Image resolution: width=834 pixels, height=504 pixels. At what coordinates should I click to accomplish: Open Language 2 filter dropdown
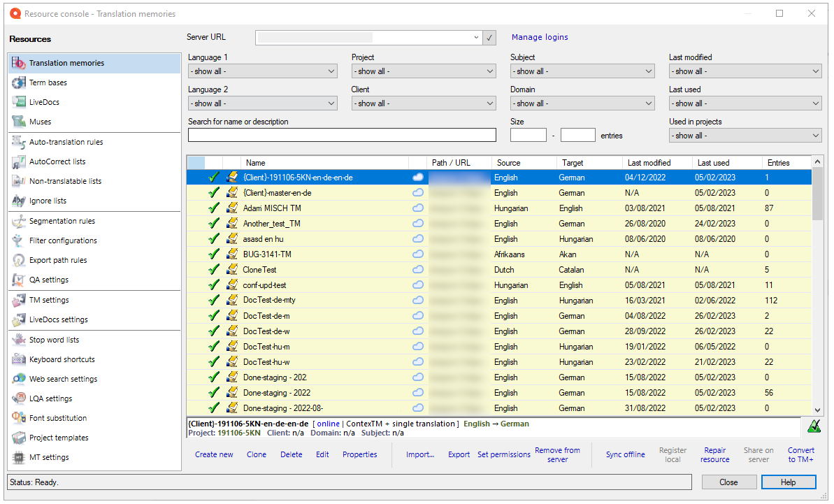click(263, 103)
